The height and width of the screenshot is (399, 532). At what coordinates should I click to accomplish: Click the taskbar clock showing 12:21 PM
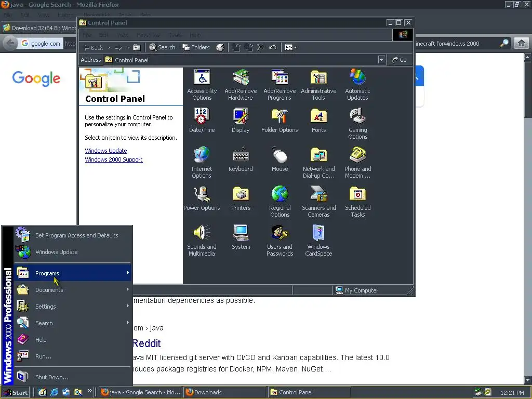(x=512, y=393)
